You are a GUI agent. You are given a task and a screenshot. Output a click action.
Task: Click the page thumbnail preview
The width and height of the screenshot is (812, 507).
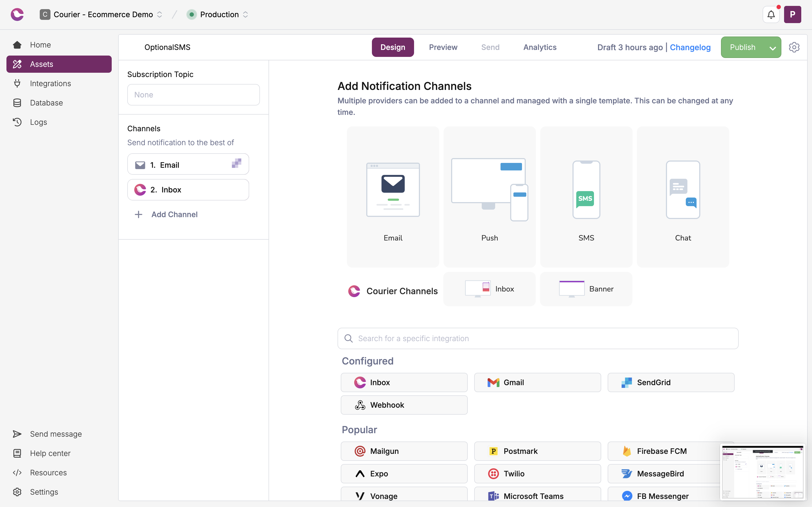click(762, 472)
